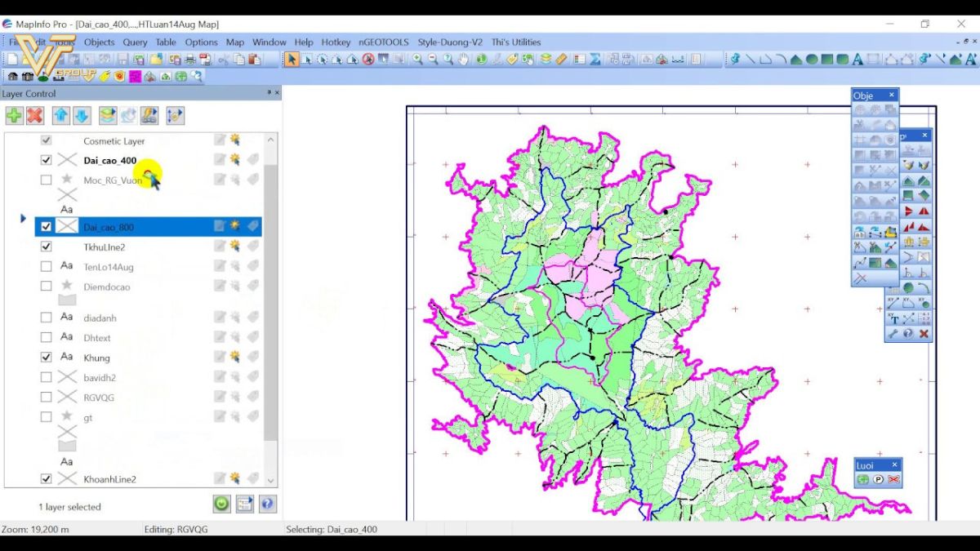
Task: Select the Marquee Select tool
Action: [307, 59]
